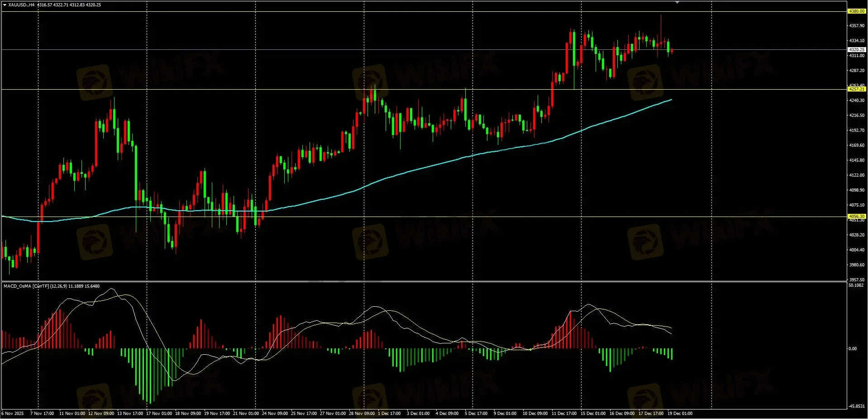Click the 17 Dec 17:00 time label
868x419 pixels.
651,414
